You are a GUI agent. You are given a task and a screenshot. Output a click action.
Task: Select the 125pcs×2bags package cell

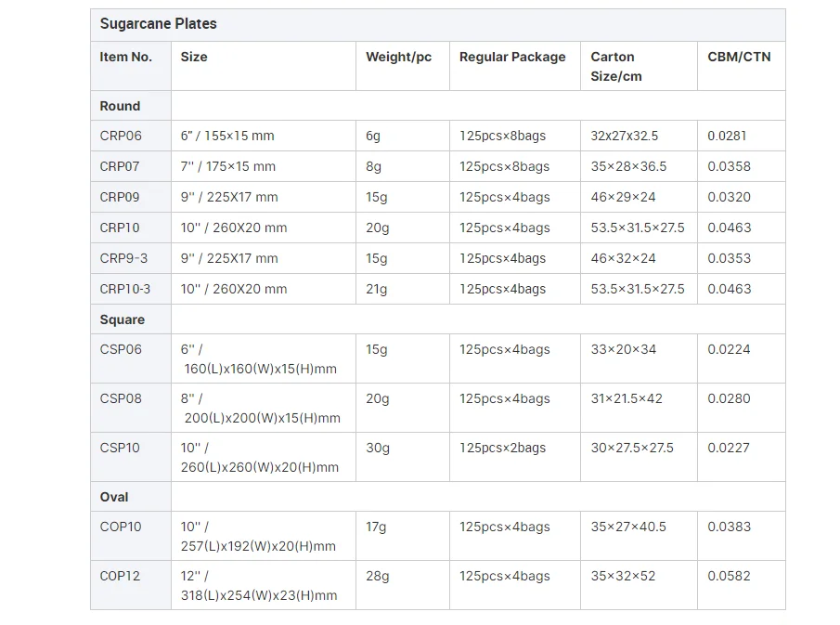coord(503,448)
